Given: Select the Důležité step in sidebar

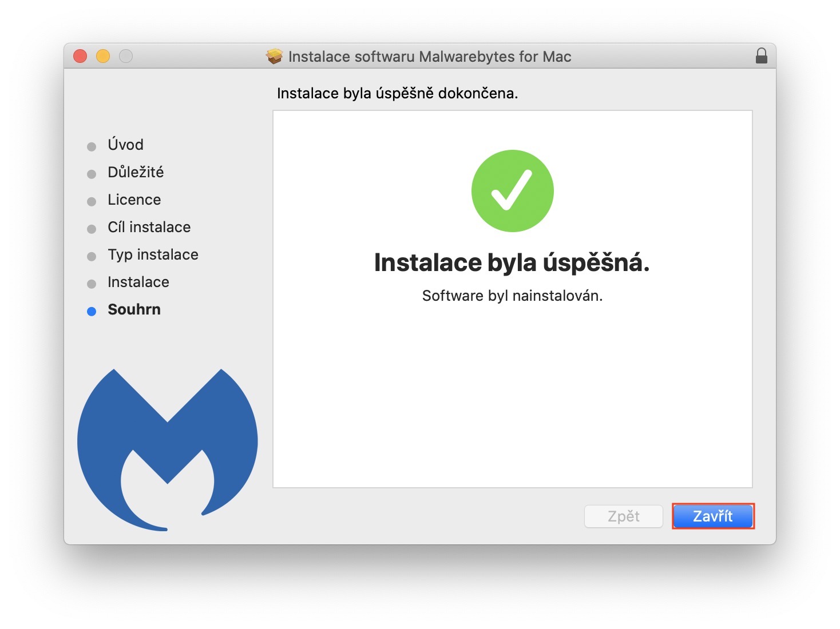Looking at the screenshot, I should coord(136,172).
